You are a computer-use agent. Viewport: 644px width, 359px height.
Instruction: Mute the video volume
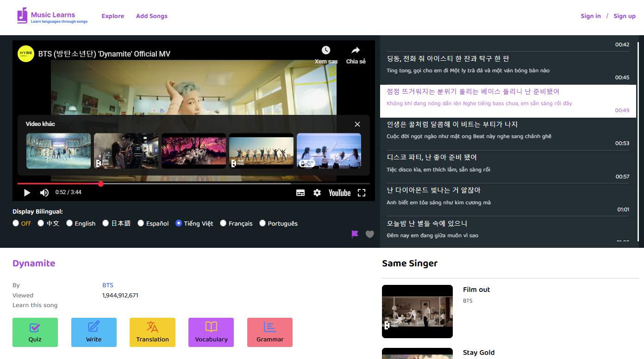point(44,193)
